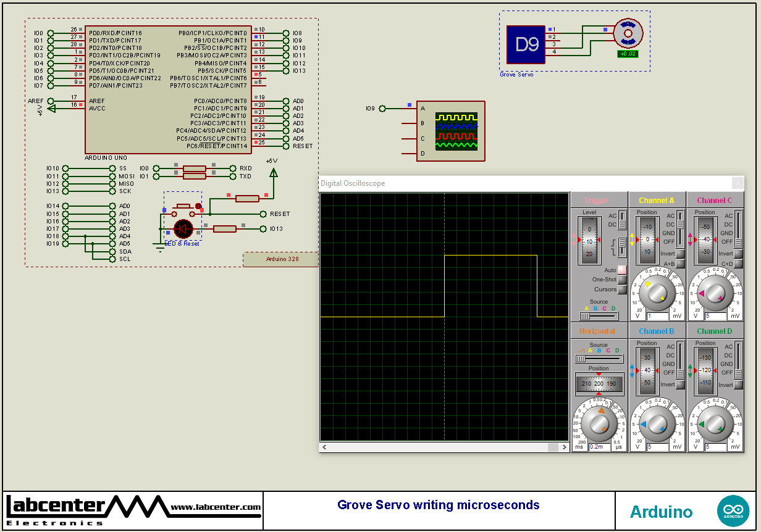761x532 pixels.
Task: Enable Auto trigger mode
Action: point(621,270)
